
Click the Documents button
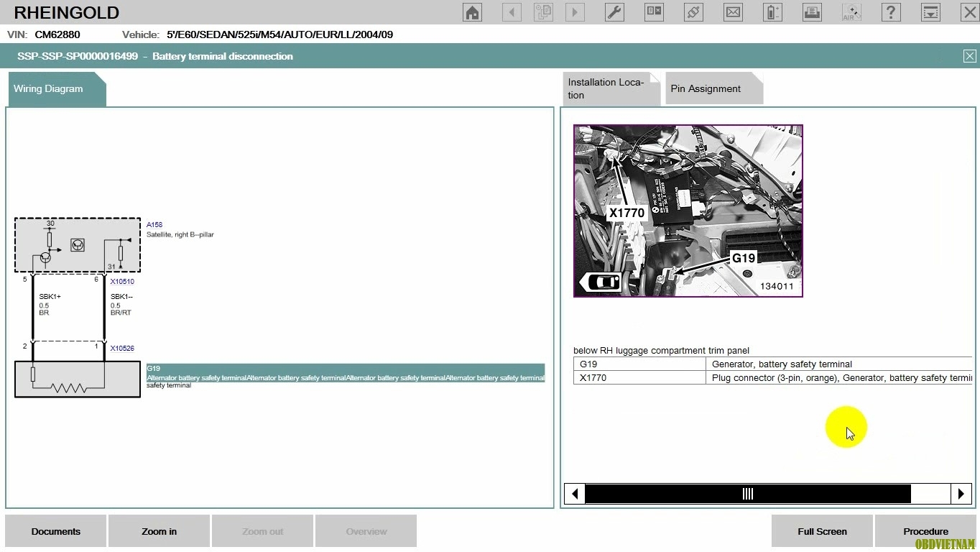[56, 531]
